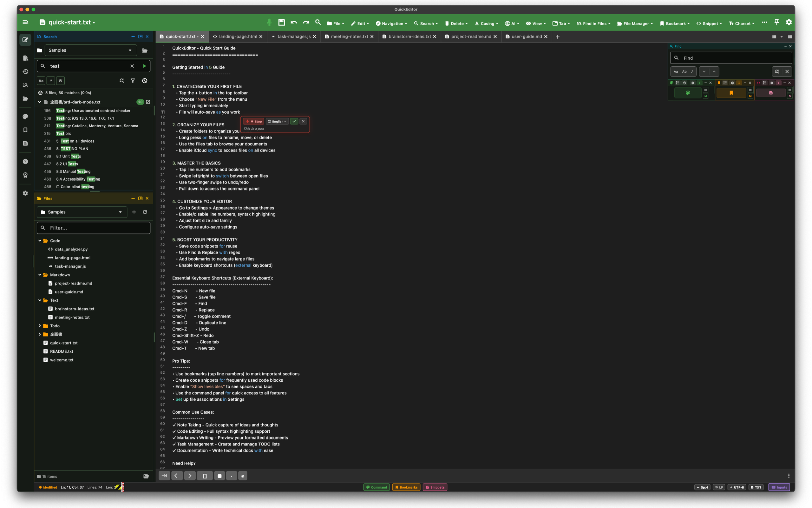Open search history clock icon in Search panel
Screen dimensions: 812x508
point(145,81)
